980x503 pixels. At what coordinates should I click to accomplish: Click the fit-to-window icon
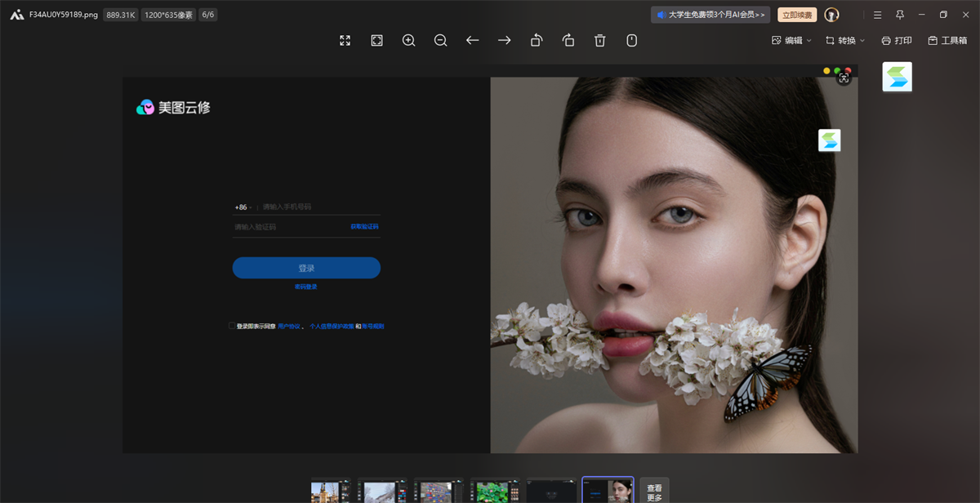pos(376,40)
